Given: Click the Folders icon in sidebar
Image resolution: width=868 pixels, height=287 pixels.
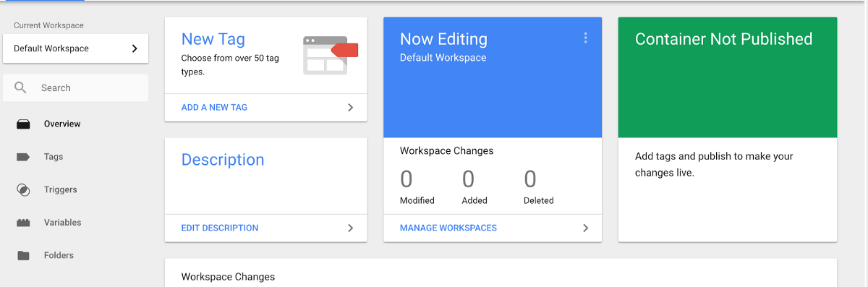Looking at the screenshot, I should [x=23, y=256].
